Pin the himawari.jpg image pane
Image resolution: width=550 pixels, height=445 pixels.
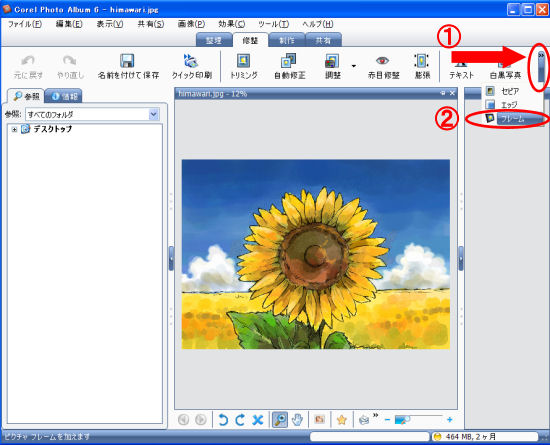pos(443,93)
